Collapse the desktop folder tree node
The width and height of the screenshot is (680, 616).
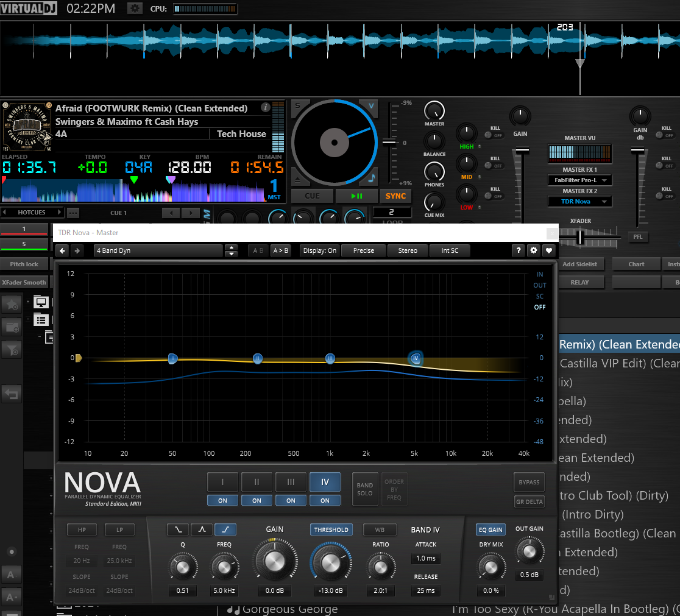(28, 301)
